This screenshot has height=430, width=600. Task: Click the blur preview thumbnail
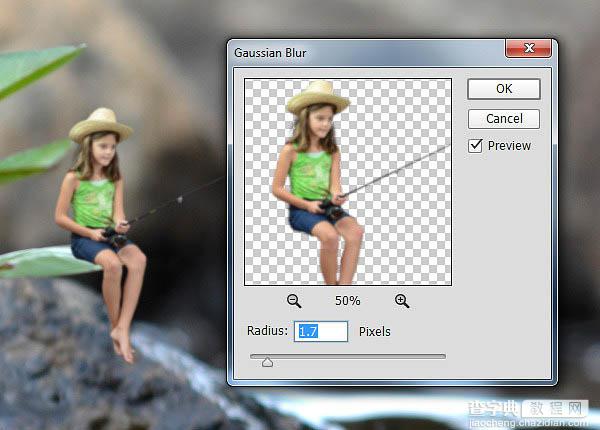[348, 182]
